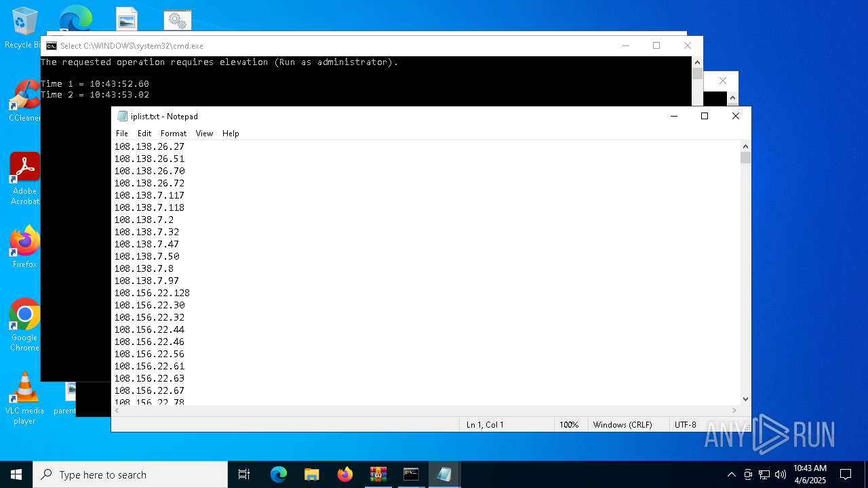The image size is (868, 488).
Task: Click the line 108.138.7.117
Action: (x=149, y=195)
